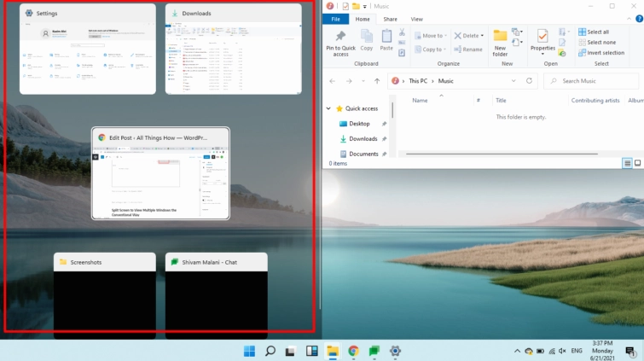Click Windows Start button on taskbar
644x361 pixels.
[249, 351]
